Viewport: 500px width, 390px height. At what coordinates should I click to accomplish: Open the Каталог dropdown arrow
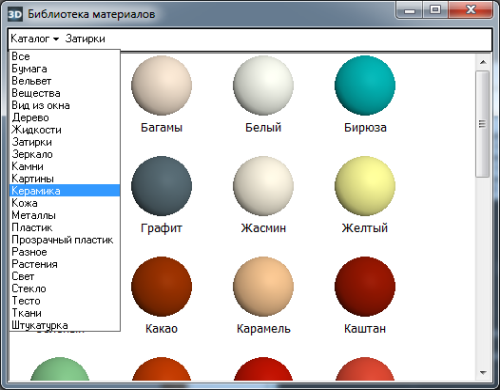56,39
